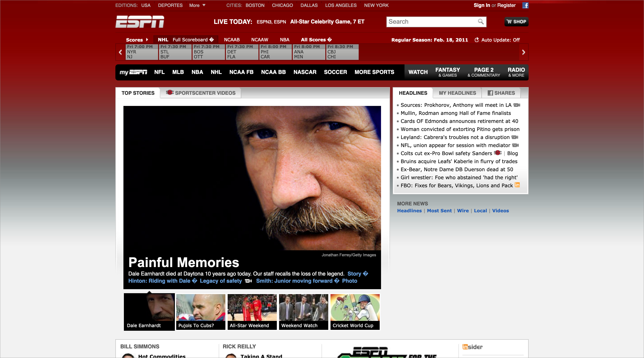Click the search magnifier icon
Viewport: 644px width, 358px height.
(x=481, y=22)
